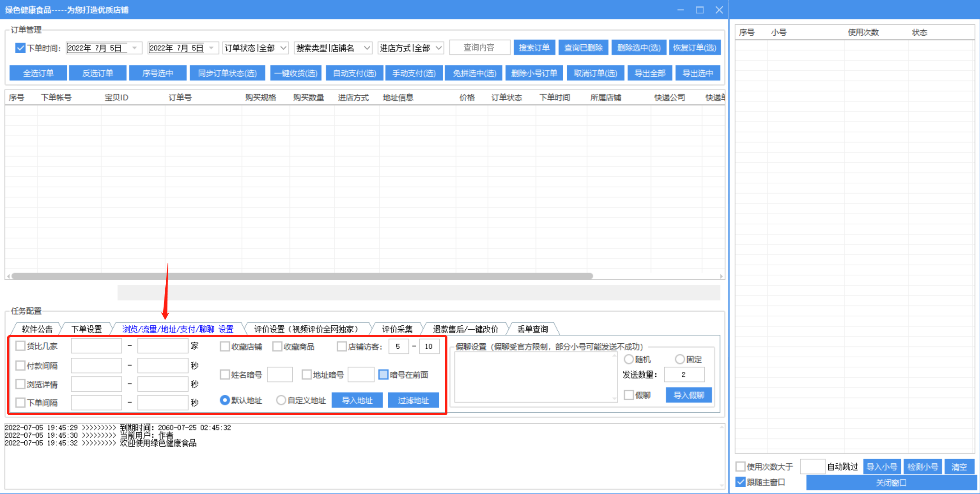The image size is (980, 494).
Task: Toggle the 暗号在前面 checkbox
Action: pyautogui.click(x=383, y=375)
